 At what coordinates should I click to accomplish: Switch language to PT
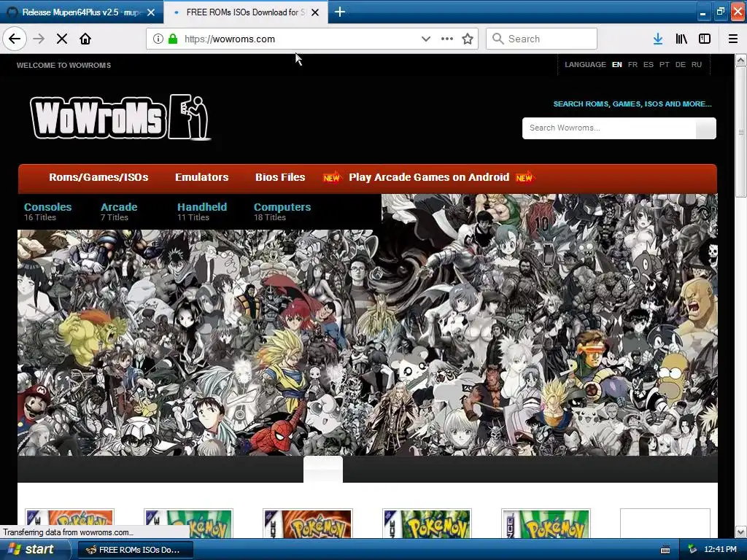pyautogui.click(x=664, y=65)
